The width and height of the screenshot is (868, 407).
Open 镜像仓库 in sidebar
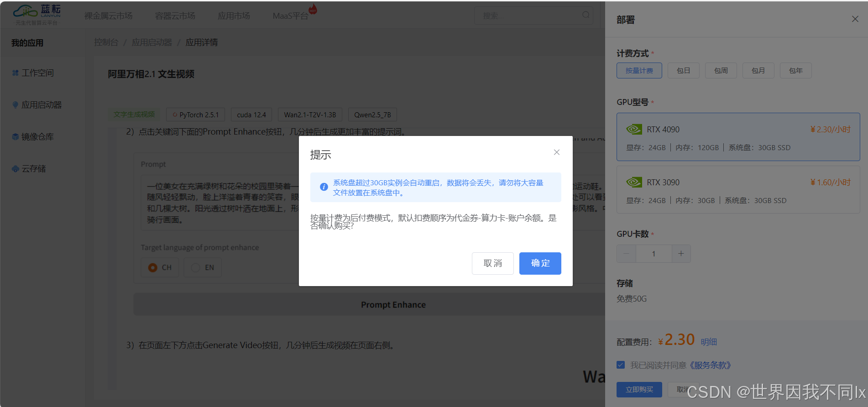click(x=38, y=137)
